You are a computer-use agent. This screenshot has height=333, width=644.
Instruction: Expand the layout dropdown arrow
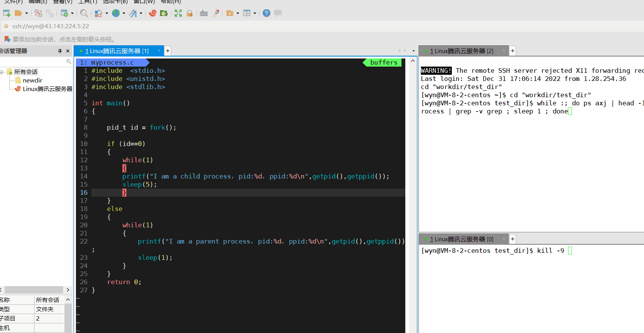[x=255, y=14]
